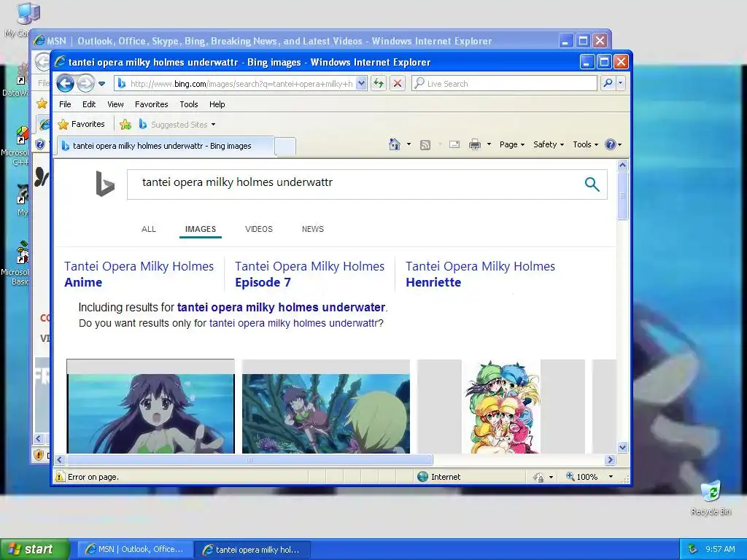Click the blue Help question icon
The height and width of the screenshot is (560, 747).
[x=611, y=144]
